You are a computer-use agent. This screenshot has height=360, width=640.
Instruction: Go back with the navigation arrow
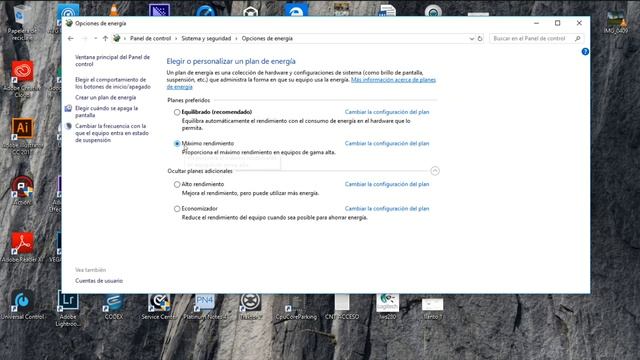coord(71,38)
